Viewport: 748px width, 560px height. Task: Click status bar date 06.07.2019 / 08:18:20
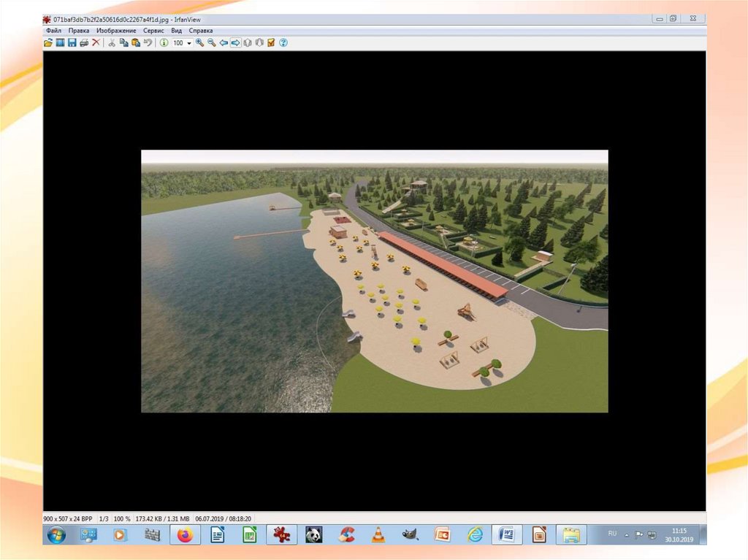[224, 518]
